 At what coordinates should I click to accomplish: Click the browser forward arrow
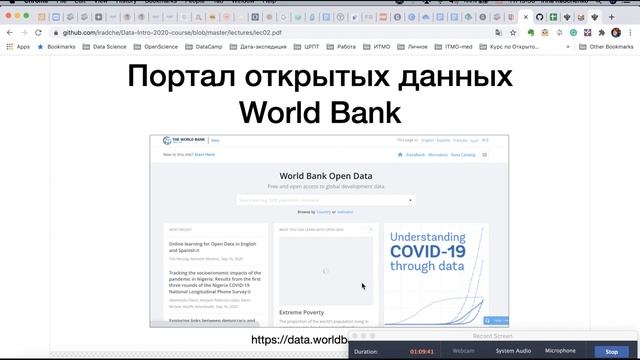[x=24, y=33]
